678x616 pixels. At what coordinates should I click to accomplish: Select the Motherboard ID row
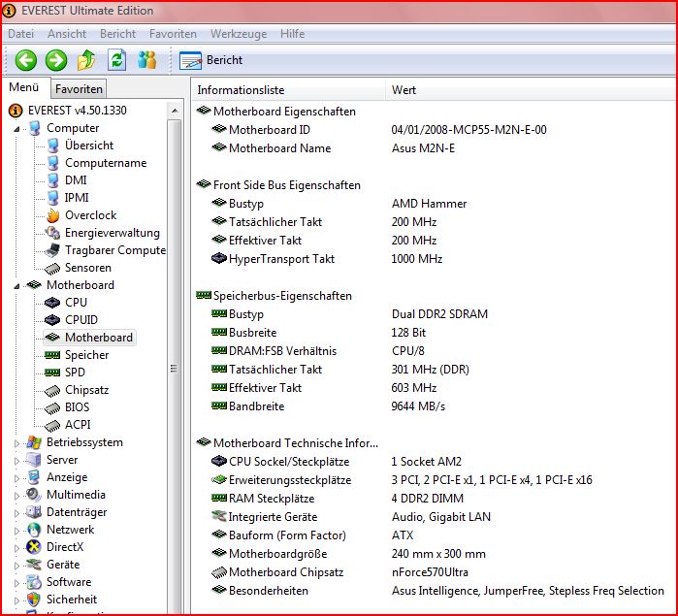coord(435,130)
